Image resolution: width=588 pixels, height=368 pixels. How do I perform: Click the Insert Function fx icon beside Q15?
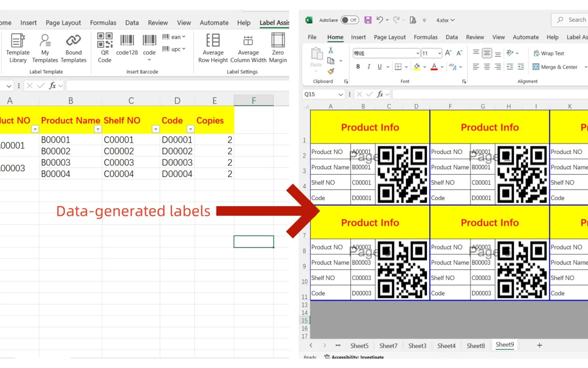[380, 94]
